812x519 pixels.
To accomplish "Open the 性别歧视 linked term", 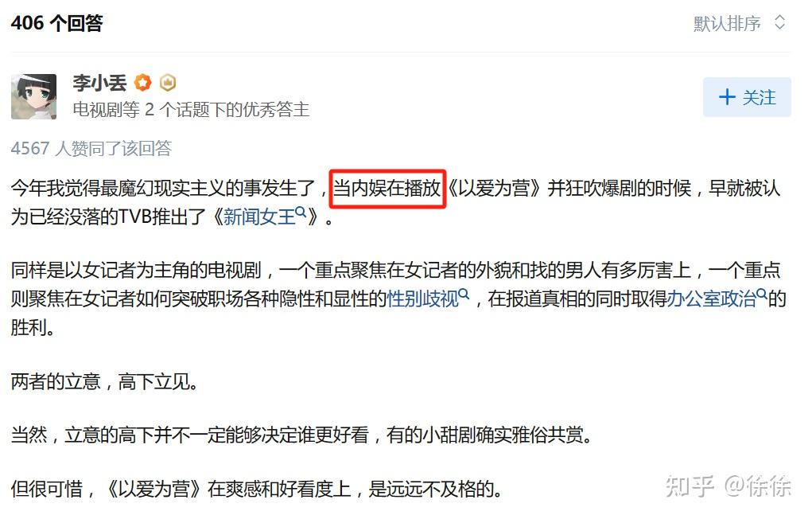I will (423, 299).
